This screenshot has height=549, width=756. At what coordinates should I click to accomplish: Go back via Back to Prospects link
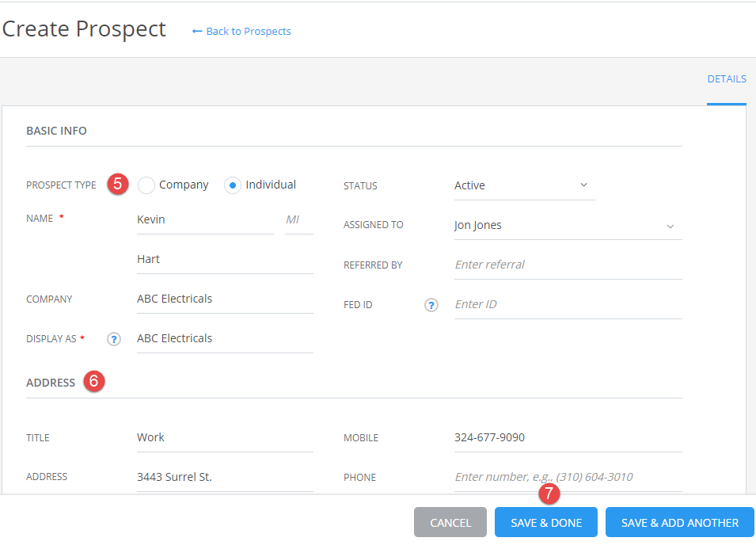(241, 32)
